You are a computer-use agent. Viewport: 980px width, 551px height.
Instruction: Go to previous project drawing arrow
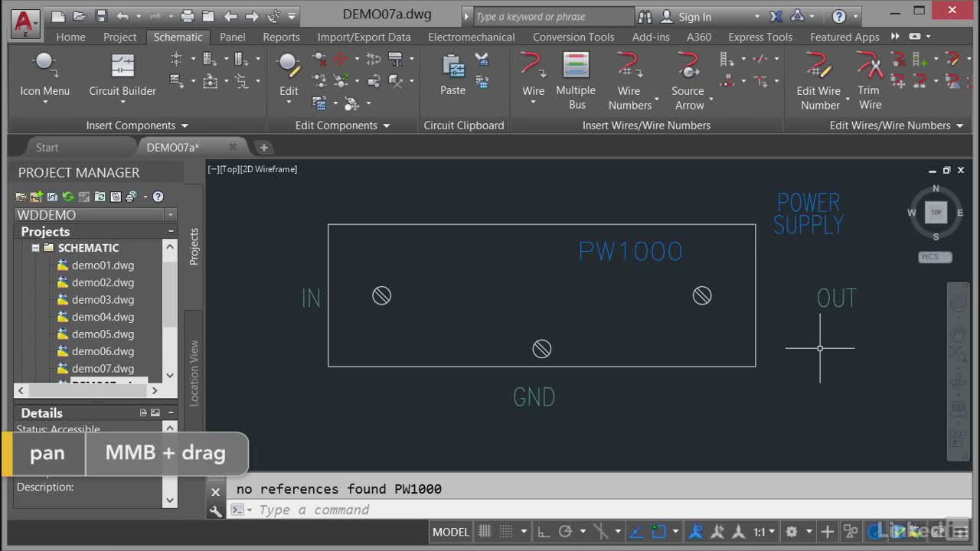[x=230, y=16]
